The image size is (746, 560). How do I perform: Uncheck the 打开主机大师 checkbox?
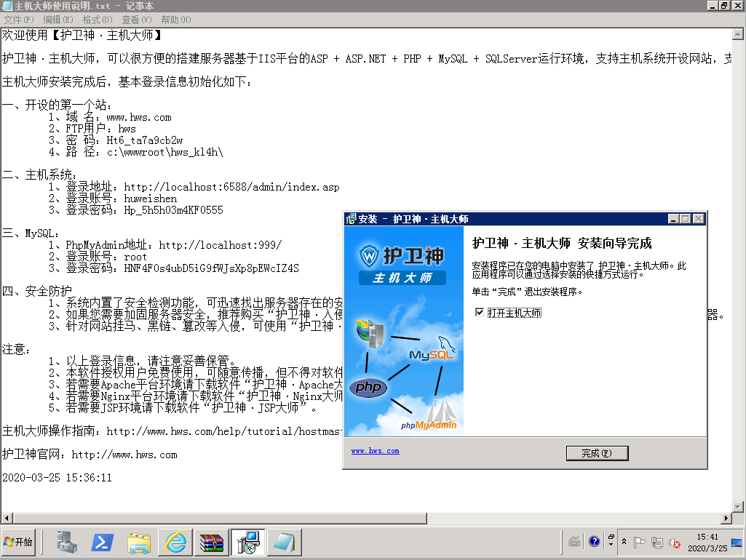click(479, 312)
